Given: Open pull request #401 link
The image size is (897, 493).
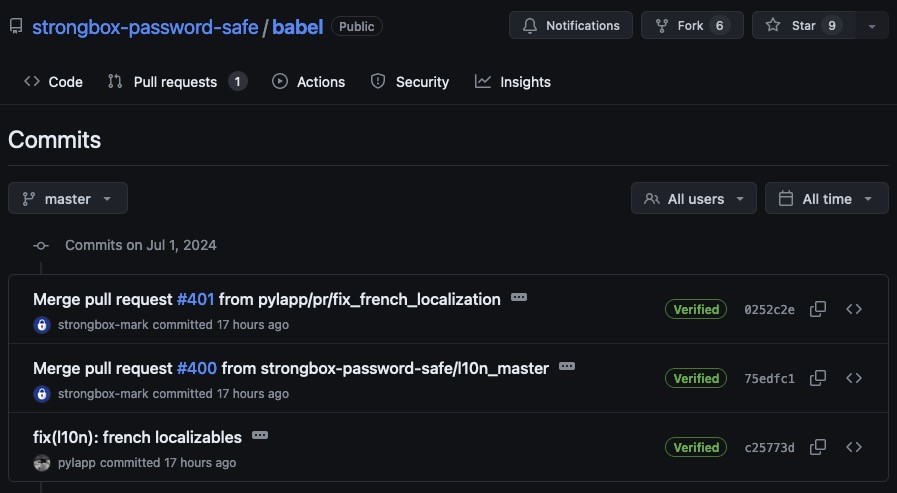Looking at the screenshot, I should 195,299.
